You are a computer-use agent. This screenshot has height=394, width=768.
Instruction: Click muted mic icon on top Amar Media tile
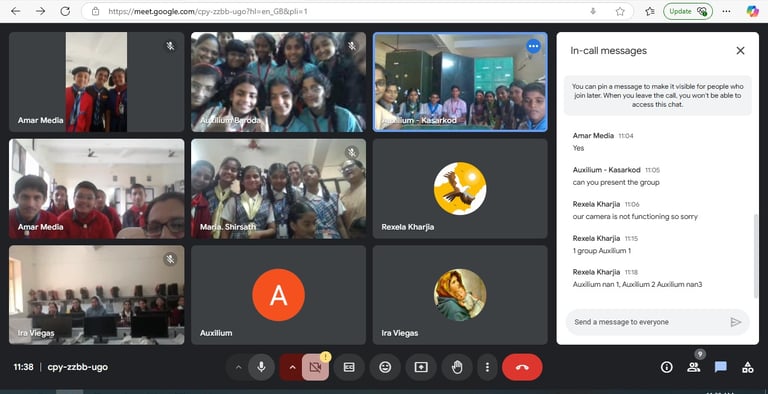tap(170, 46)
